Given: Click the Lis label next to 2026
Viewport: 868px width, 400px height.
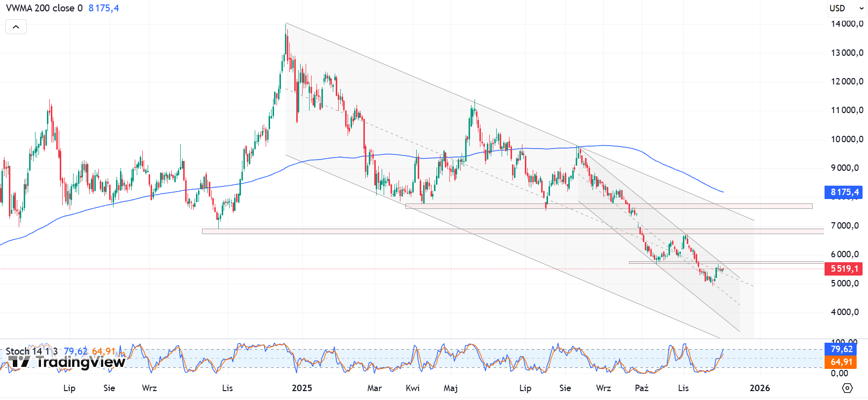Looking at the screenshot, I should click(x=683, y=388).
